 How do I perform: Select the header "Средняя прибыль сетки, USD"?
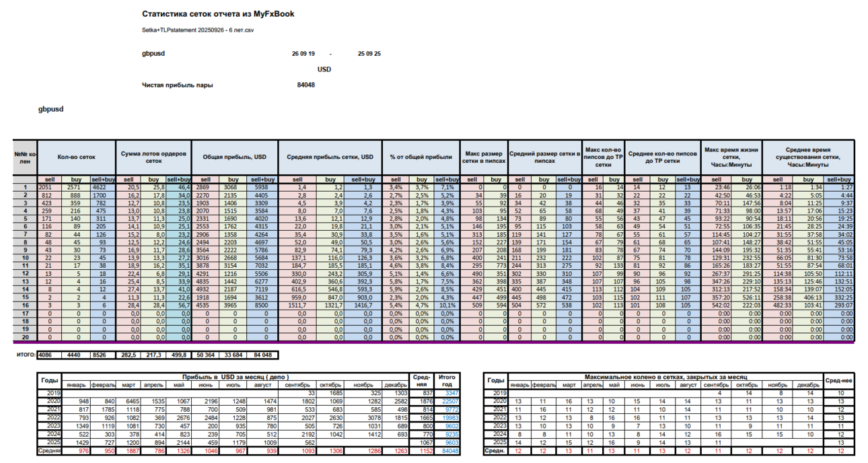pyautogui.click(x=330, y=157)
